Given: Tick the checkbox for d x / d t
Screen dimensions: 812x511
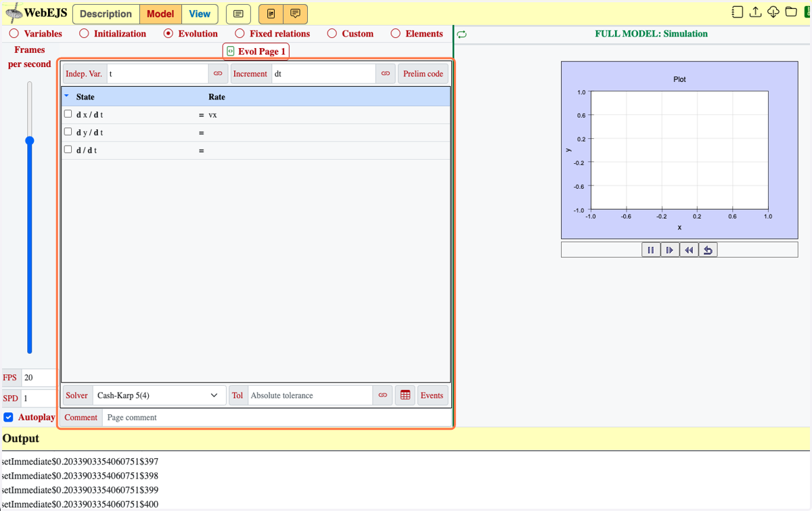Looking at the screenshot, I should (68, 114).
